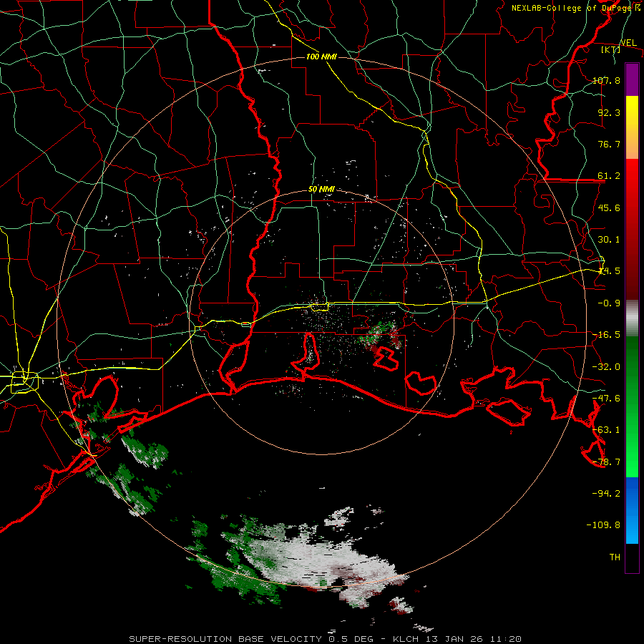This screenshot has height=644, width=644.
Task: Click the 92.3 velocity scale value
Action: point(609,112)
